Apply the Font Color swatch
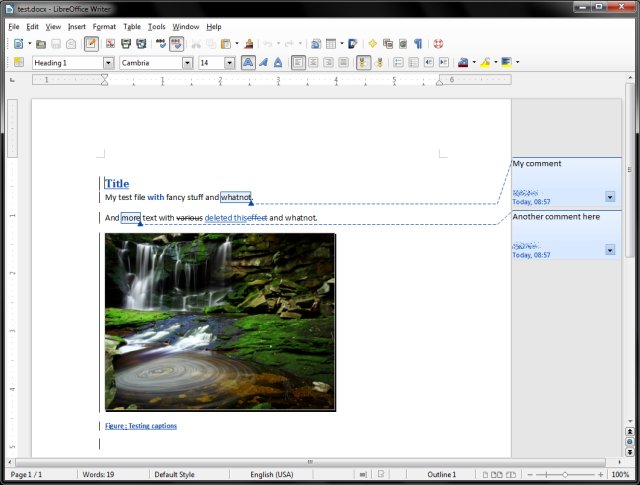Viewport: 640px width, 485px height. [x=463, y=62]
